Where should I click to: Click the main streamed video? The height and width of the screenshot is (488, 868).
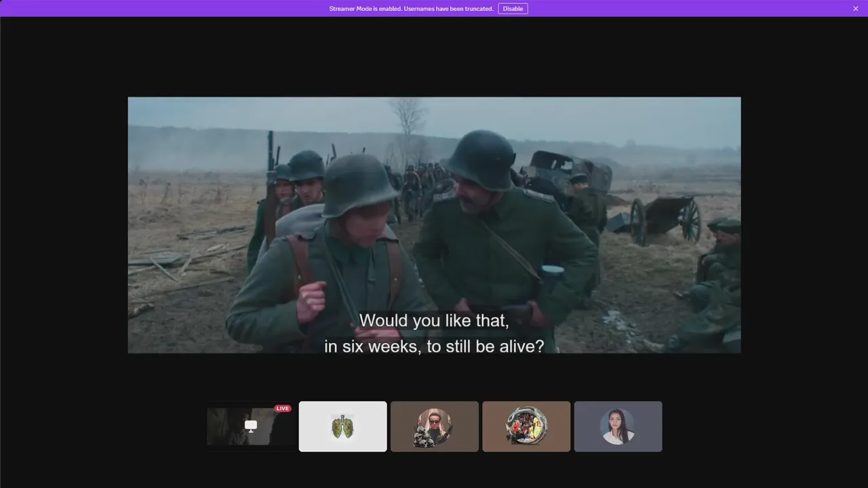pyautogui.click(x=434, y=225)
